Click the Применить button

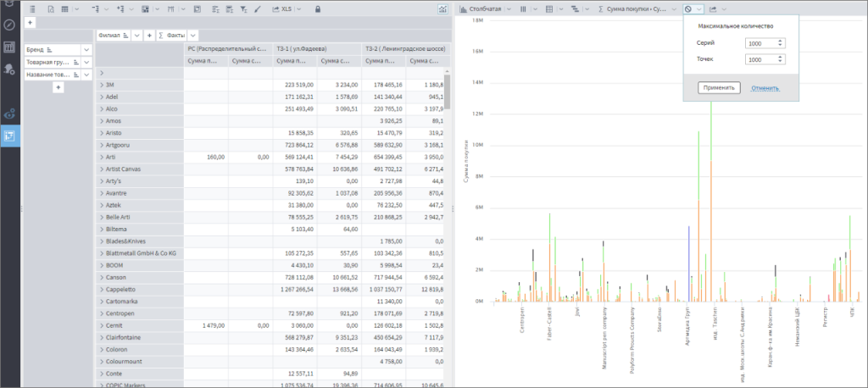click(x=720, y=87)
